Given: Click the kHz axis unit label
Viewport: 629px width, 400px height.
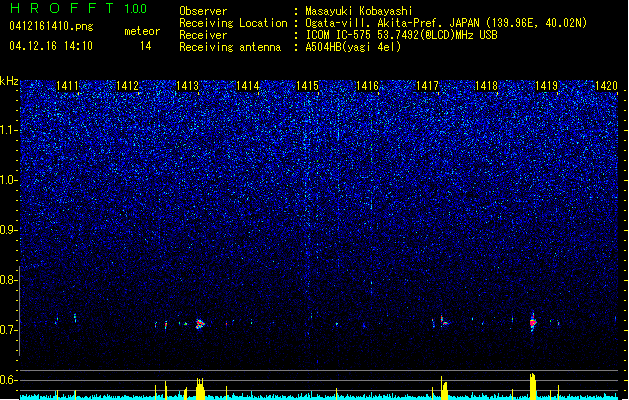Looking at the screenshot, I should coord(9,81).
